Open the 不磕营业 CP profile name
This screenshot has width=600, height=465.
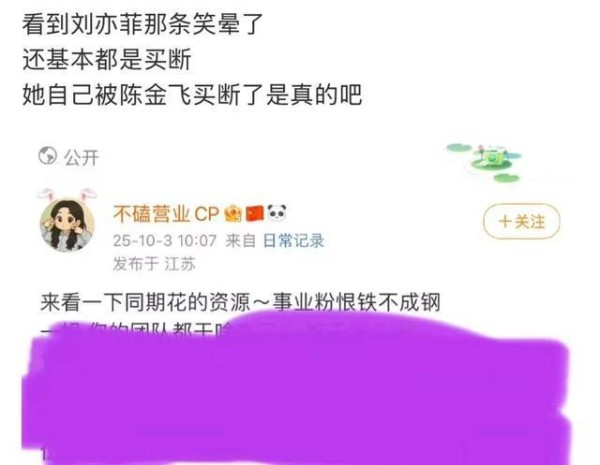(166, 214)
